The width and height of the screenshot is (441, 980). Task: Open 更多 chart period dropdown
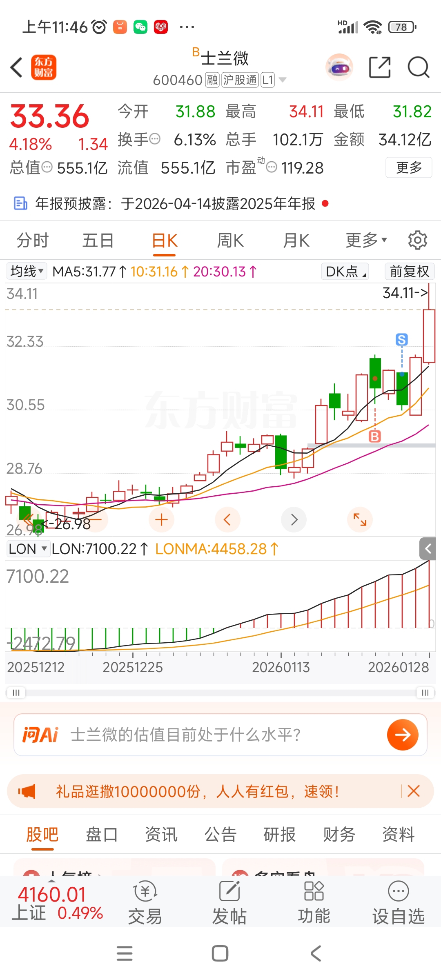366,240
